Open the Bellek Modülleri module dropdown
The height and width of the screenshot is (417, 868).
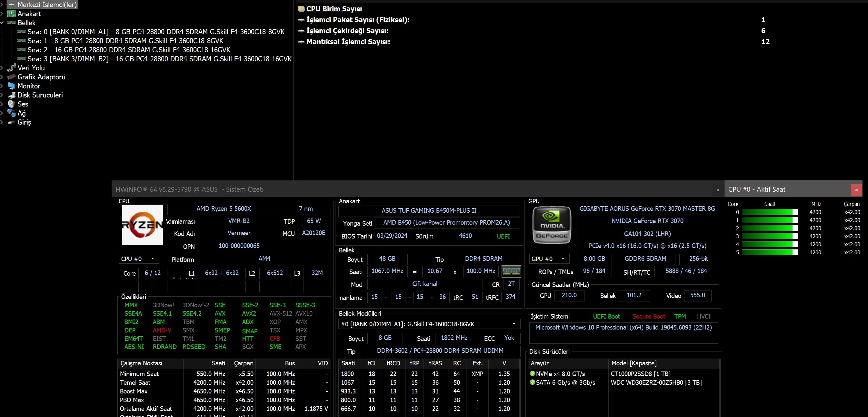[x=429, y=324]
